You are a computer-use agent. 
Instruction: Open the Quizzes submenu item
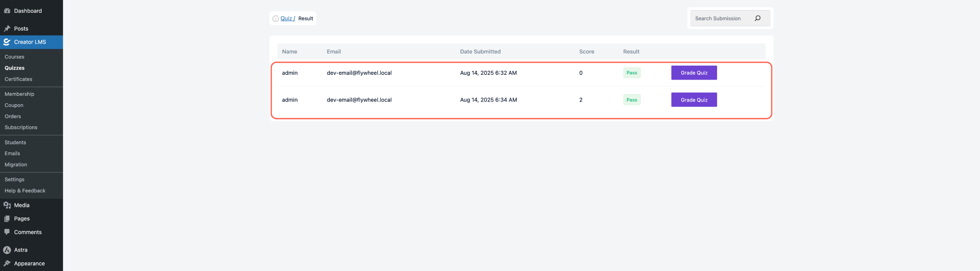(15, 68)
